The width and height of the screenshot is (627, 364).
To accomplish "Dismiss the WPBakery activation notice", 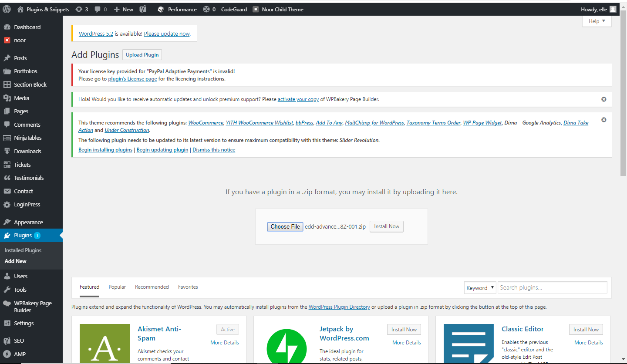I will (x=603, y=99).
